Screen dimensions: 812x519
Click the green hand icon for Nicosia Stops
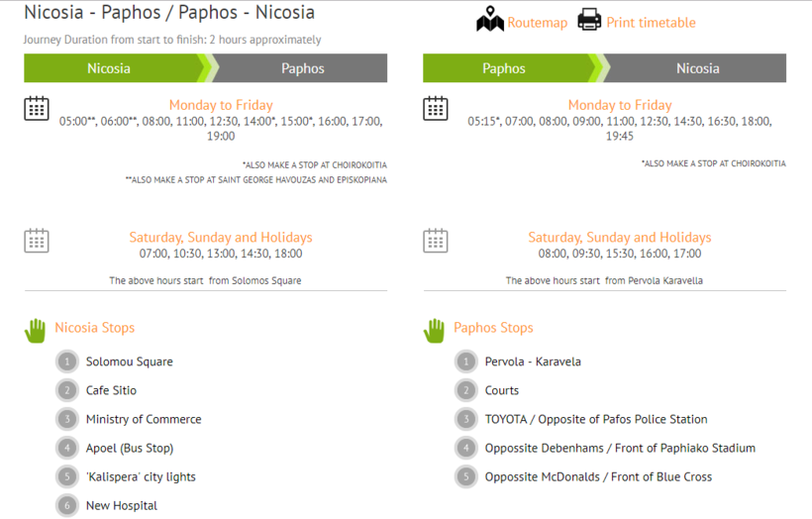pyautogui.click(x=36, y=331)
